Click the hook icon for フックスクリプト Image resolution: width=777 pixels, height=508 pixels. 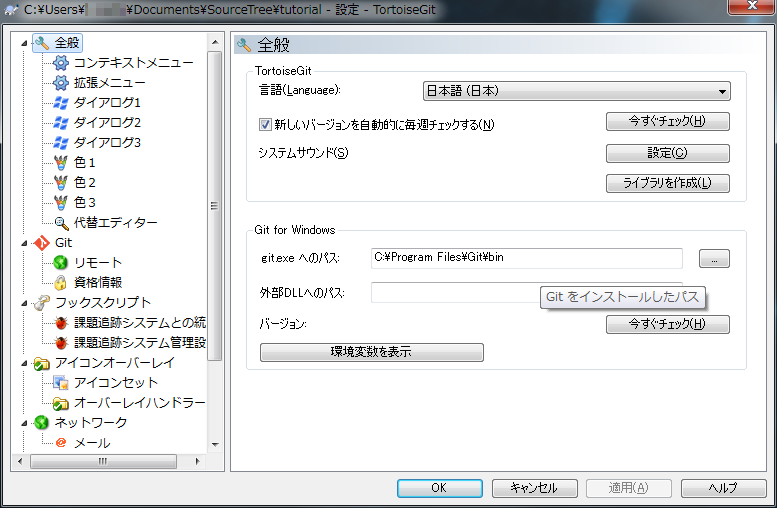coord(42,302)
